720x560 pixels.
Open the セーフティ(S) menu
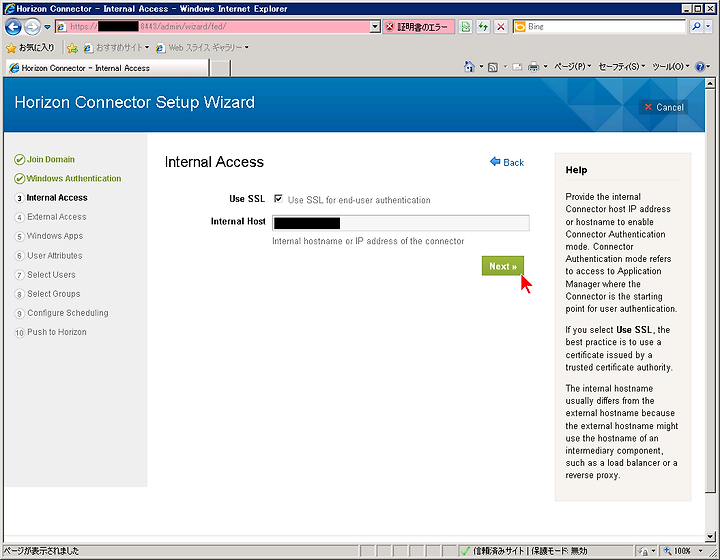622,67
